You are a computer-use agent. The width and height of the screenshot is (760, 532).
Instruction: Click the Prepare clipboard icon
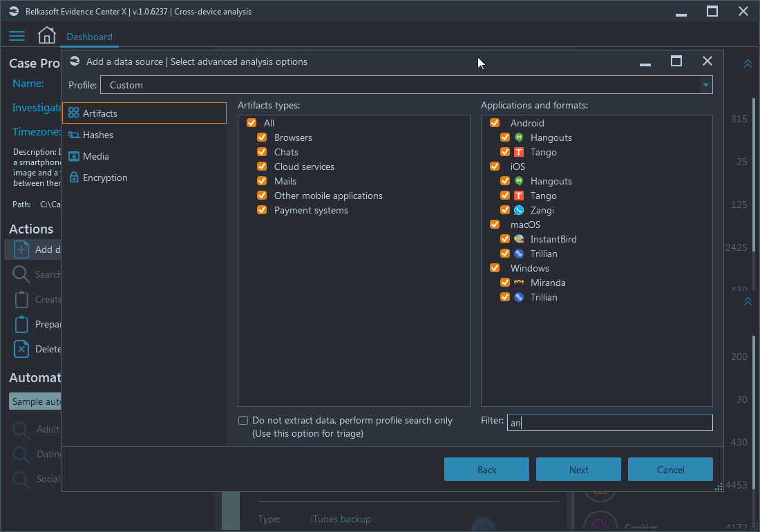point(21,323)
